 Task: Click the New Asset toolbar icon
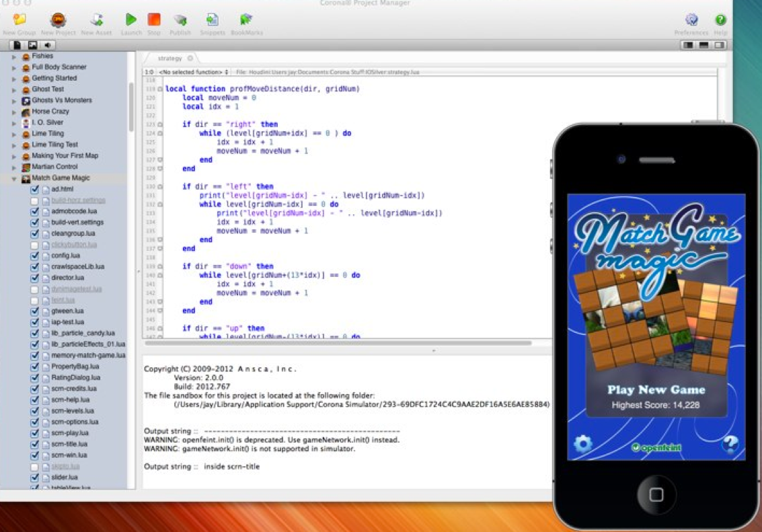coord(97,20)
